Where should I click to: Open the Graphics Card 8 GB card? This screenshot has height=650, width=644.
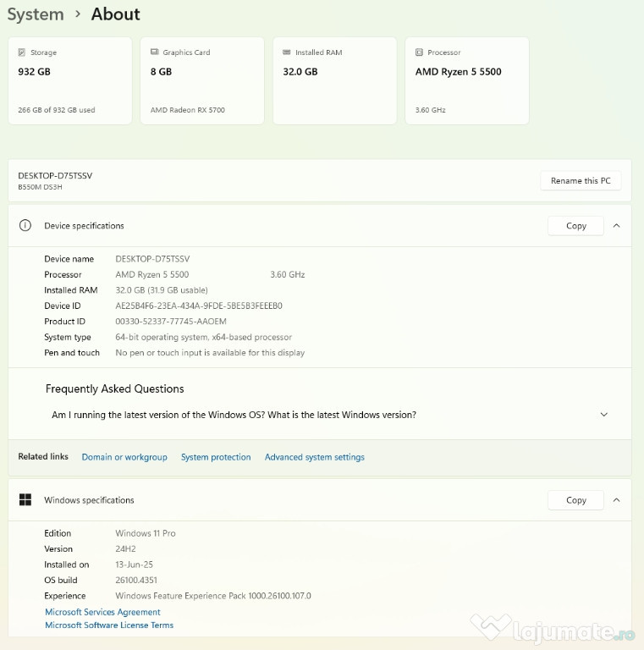[202, 81]
